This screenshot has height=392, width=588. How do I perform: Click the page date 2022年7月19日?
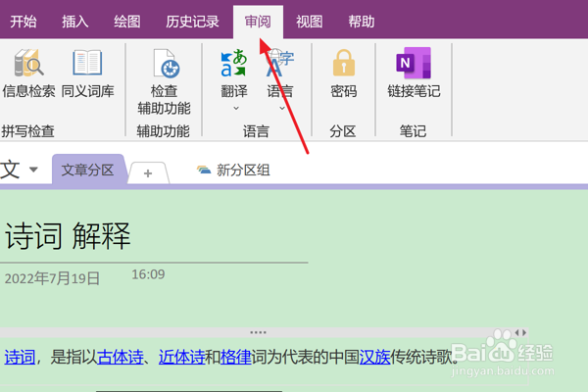click(52, 278)
